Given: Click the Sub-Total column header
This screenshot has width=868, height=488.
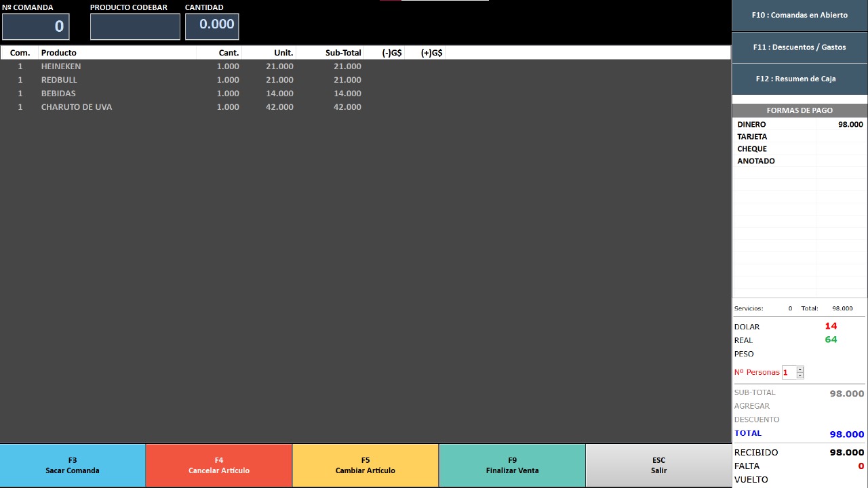Looking at the screenshot, I should (343, 53).
